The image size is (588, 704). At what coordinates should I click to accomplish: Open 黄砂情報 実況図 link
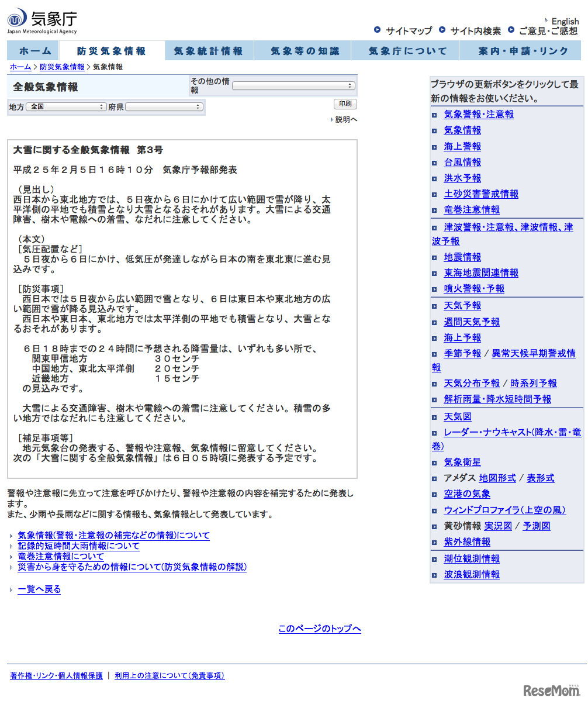pyautogui.click(x=498, y=526)
